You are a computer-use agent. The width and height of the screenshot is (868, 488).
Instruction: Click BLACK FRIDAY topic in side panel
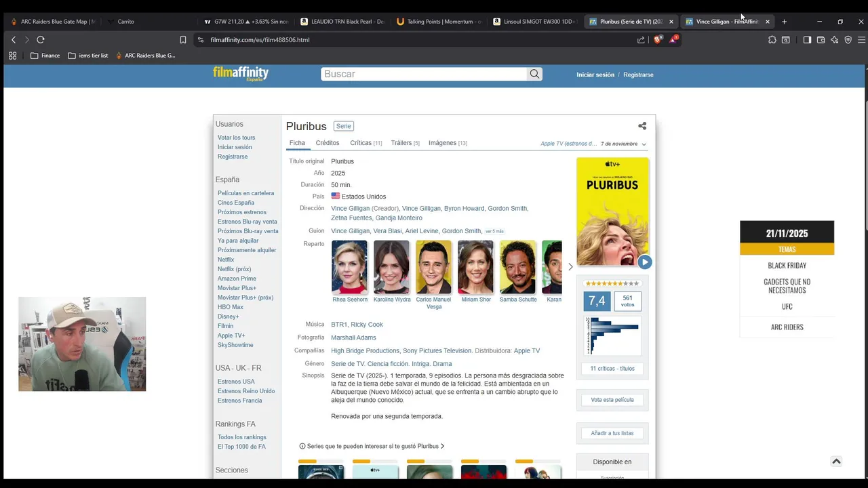[787, 266]
